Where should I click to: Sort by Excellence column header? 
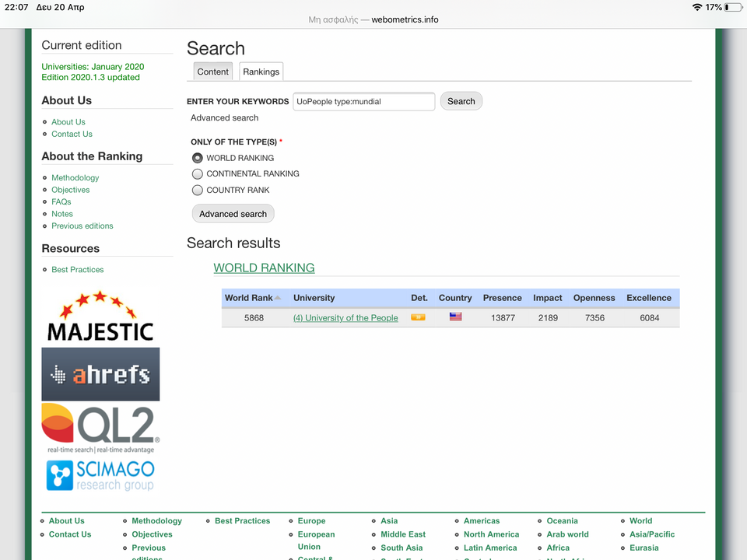pyautogui.click(x=649, y=298)
